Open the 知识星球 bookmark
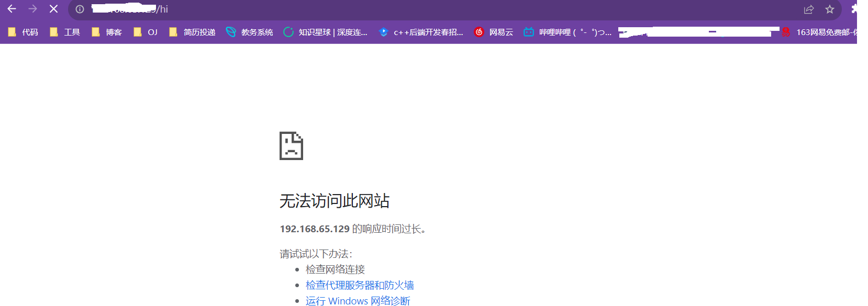The width and height of the screenshot is (868, 306). coord(325,32)
